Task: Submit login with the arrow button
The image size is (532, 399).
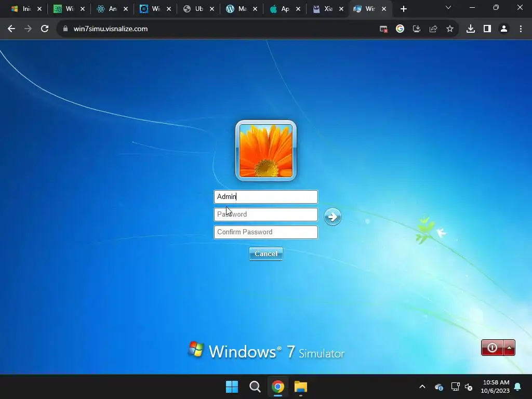Action: click(x=332, y=217)
